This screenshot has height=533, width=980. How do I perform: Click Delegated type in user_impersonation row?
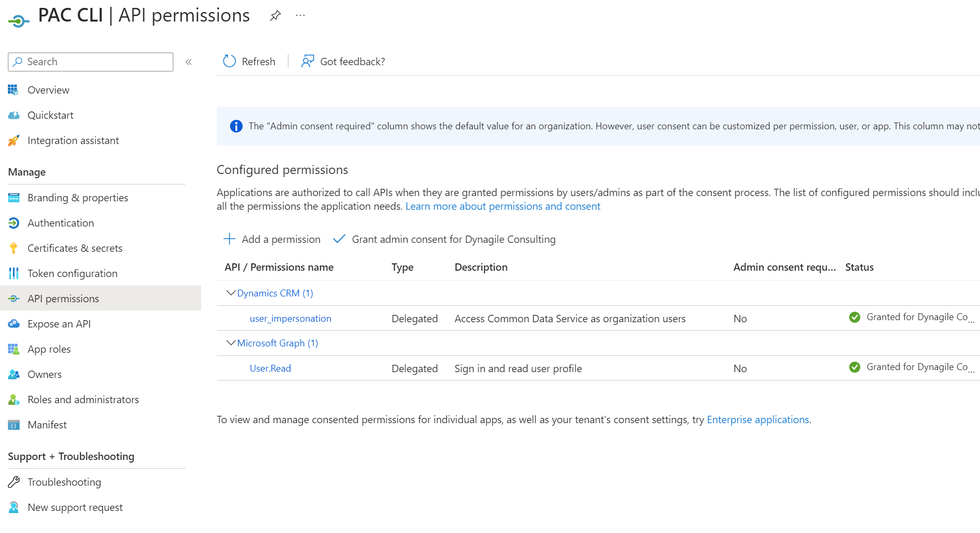click(414, 319)
